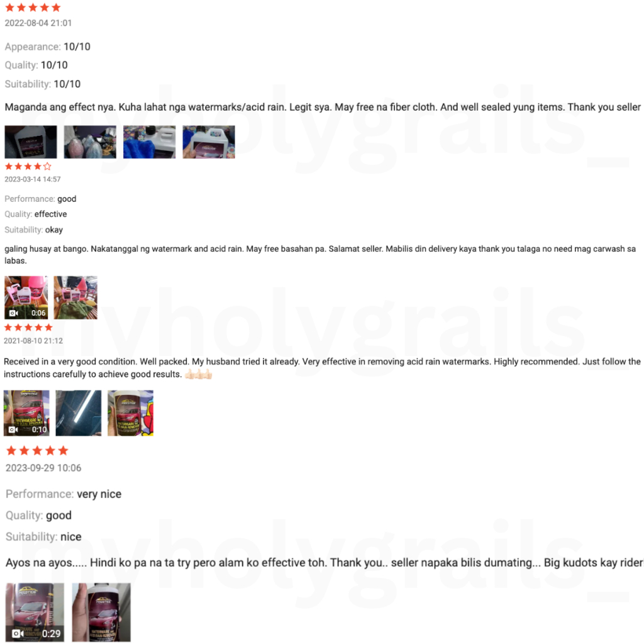Play the 0:10 video in third review
644x644 pixels.
coord(26,413)
